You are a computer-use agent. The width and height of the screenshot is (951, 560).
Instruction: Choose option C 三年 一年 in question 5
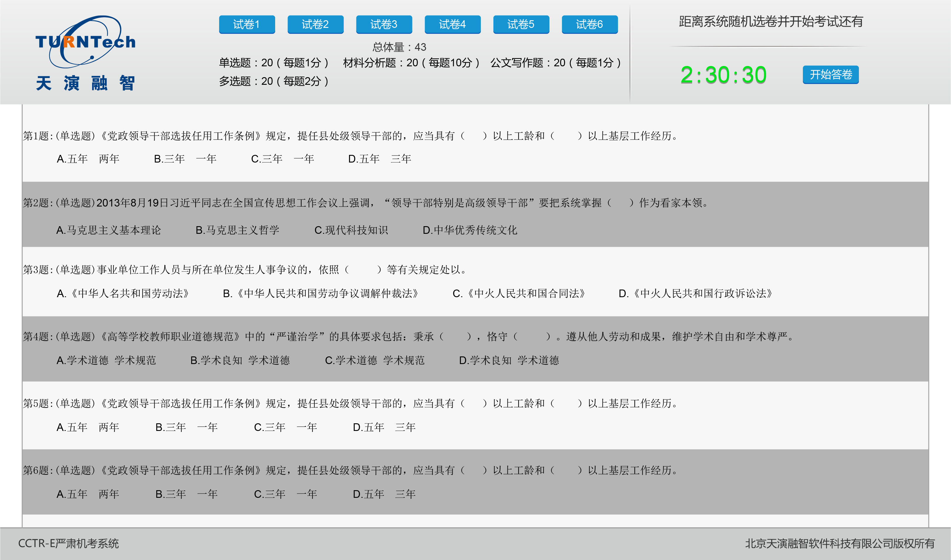point(285,427)
